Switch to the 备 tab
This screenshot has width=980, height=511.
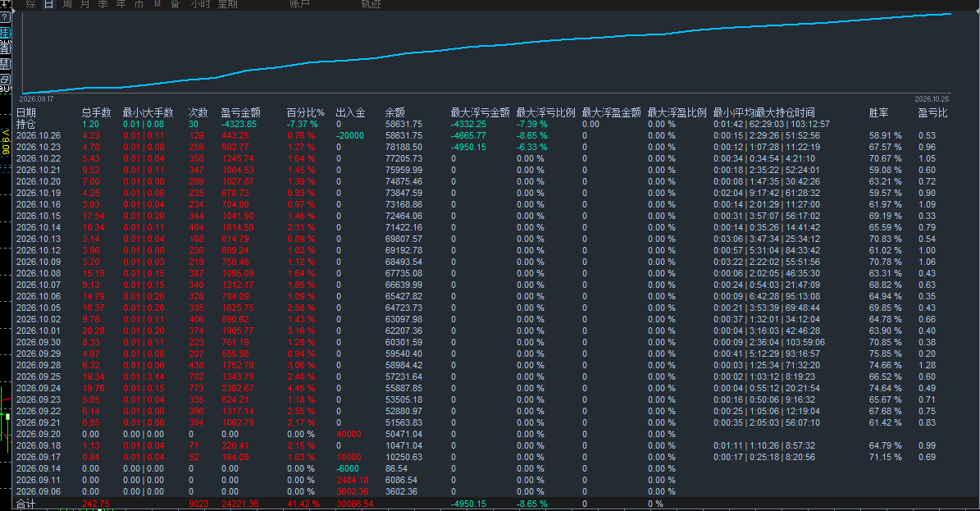pos(175,4)
